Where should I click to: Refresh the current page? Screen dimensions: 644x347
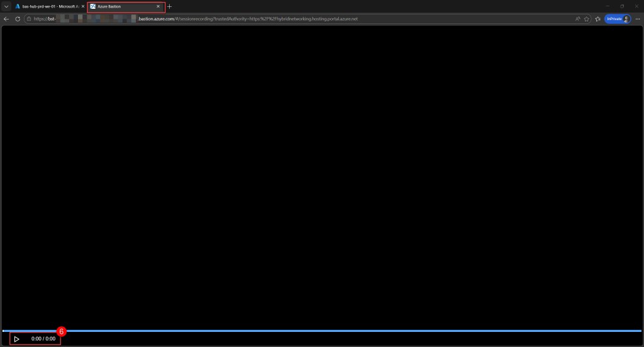(x=18, y=19)
